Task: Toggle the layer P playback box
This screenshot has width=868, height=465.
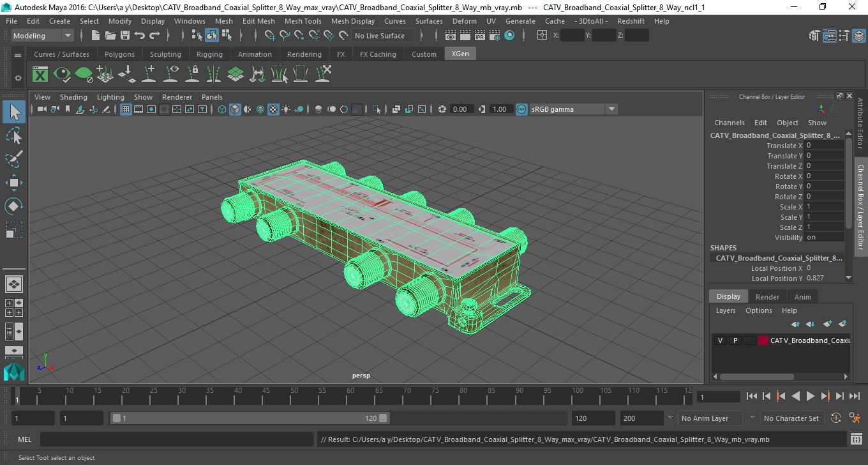Action: pos(735,340)
